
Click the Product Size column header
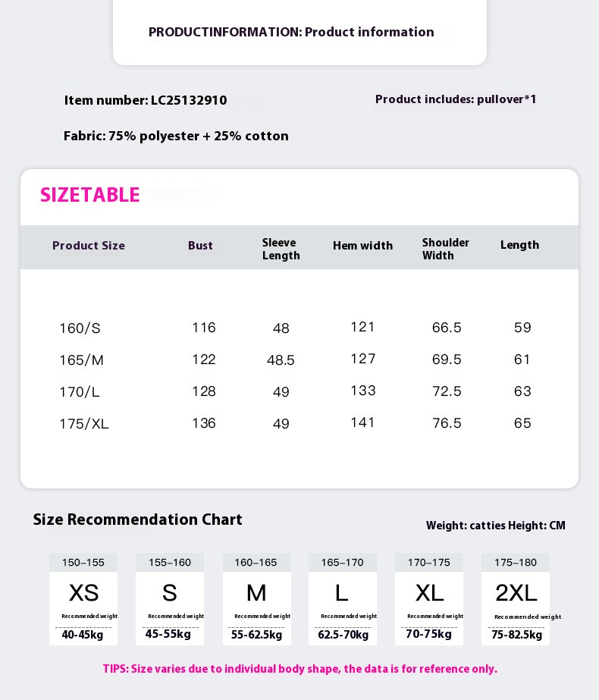[x=89, y=246]
